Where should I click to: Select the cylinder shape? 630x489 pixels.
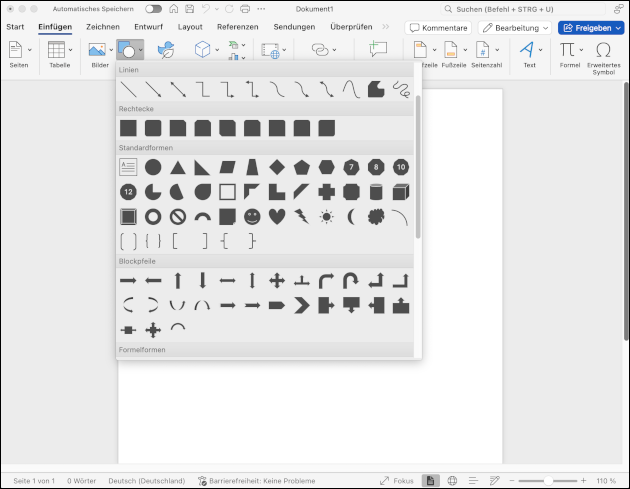376,192
